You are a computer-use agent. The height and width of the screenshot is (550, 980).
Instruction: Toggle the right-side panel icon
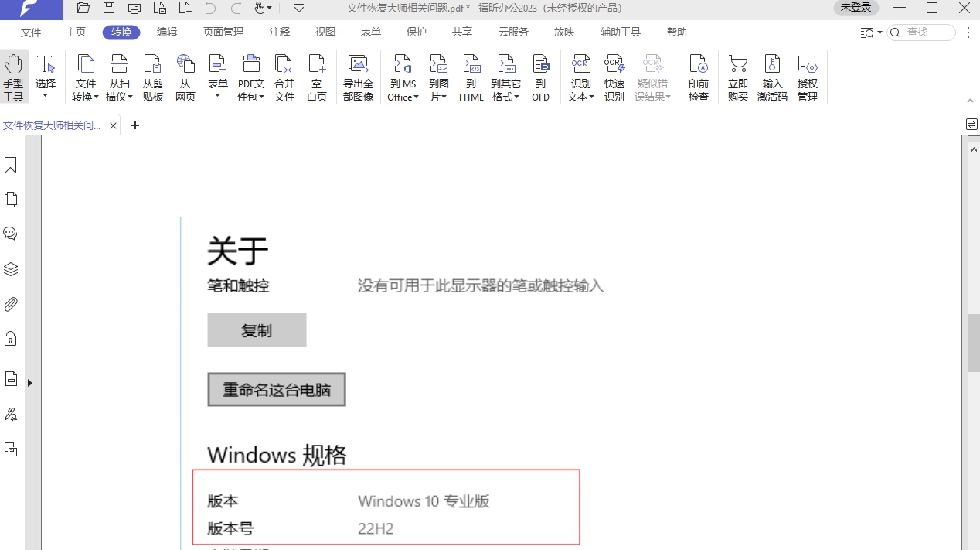click(971, 125)
